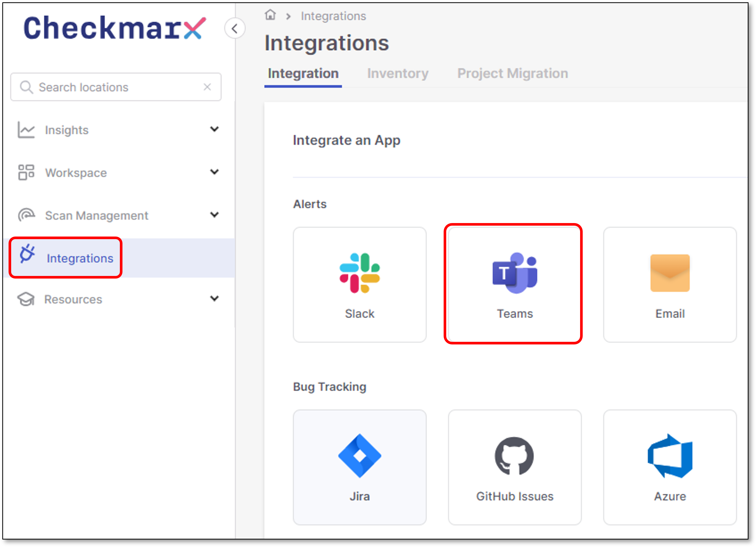Screen dimensions: 756x547
Task: Switch to the Inventory tab
Action: coord(398,73)
